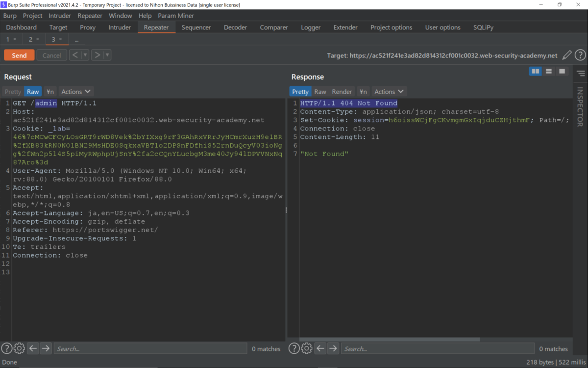The image size is (588, 368).
Task: Switch the Response view to Render
Action: (x=342, y=91)
